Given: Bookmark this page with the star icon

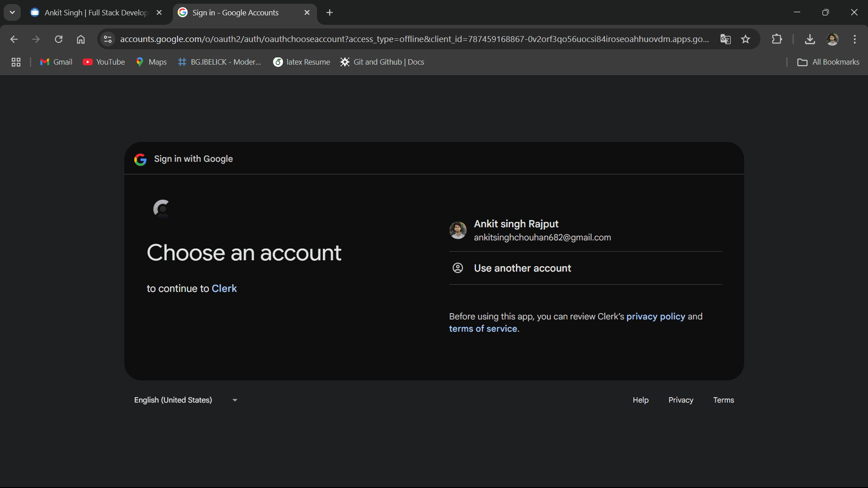Looking at the screenshot, I should click(x=745, y=39).
